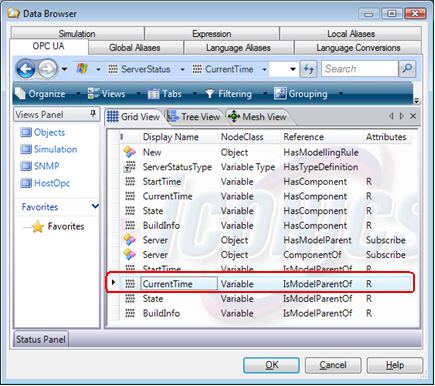
Task: Expand the Grouping dropdown arrow
Action: click(341, 94)
